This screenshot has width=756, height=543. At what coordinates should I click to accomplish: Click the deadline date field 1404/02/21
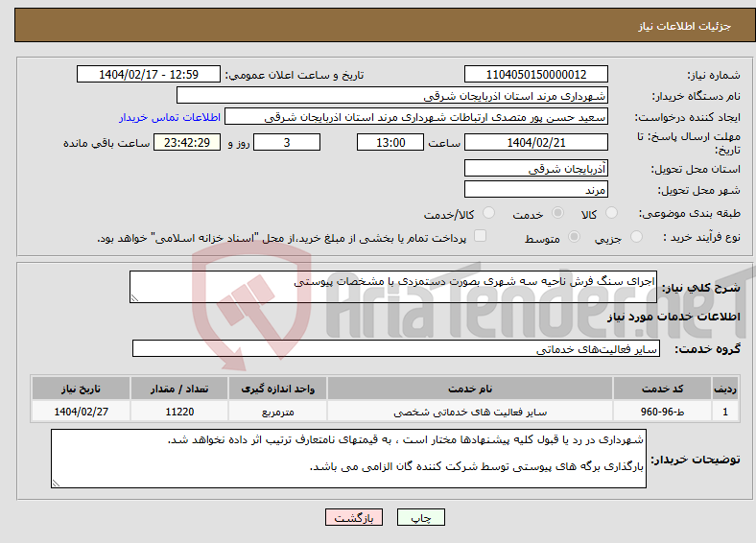535,142
